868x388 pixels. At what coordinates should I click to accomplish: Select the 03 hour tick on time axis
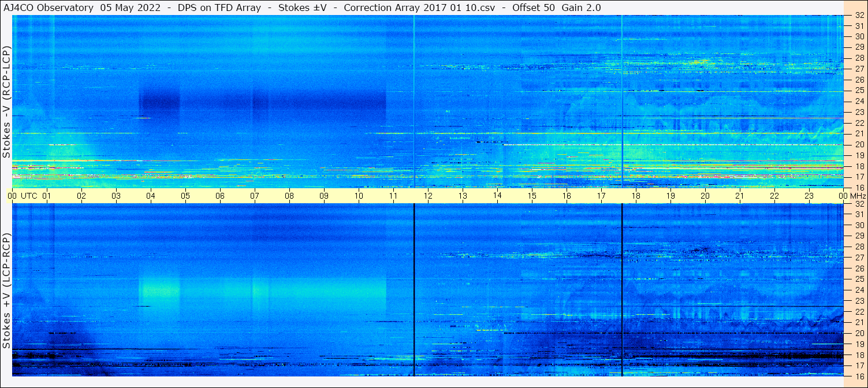[x=116, y=196]
